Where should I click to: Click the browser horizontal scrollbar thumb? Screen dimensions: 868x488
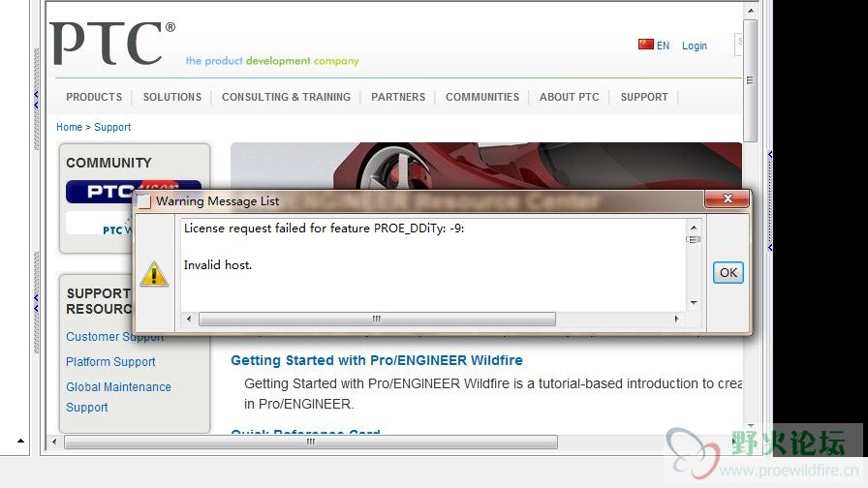point(311,442)
